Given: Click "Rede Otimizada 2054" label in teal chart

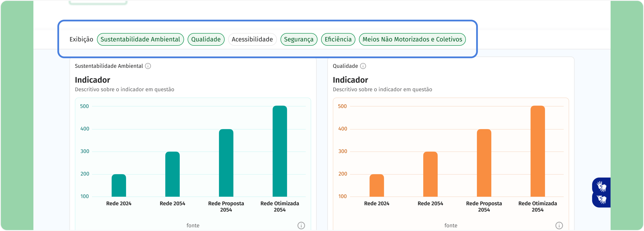Looking at the screenshot, I should 280,206.
